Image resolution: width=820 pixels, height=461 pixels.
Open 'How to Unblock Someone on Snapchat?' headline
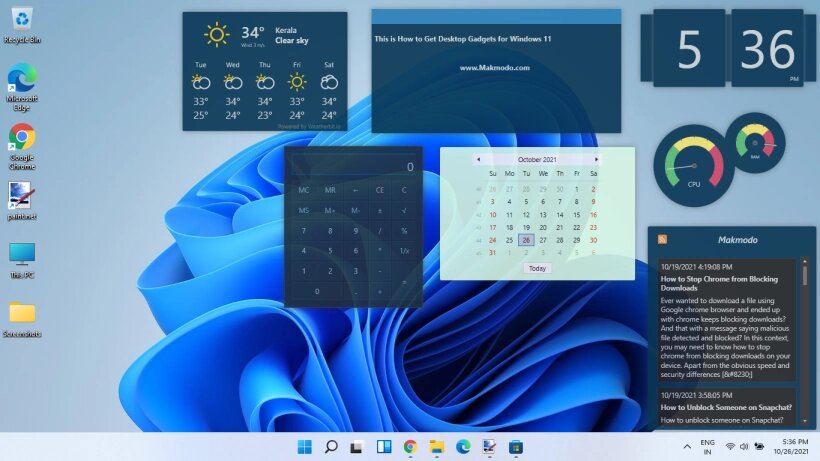[x=726, y=407]
